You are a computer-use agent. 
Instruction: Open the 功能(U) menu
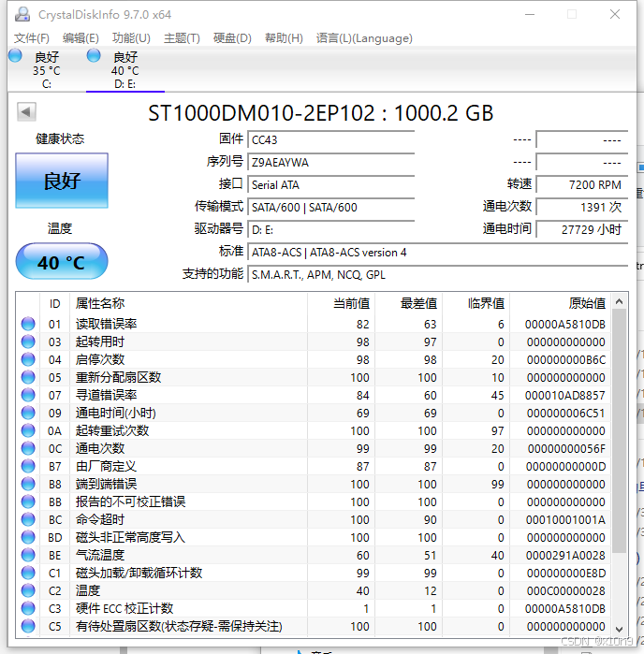(131, 38)
